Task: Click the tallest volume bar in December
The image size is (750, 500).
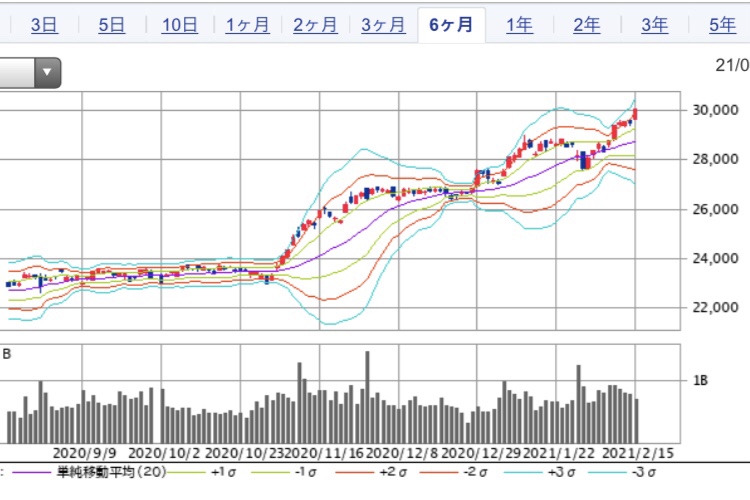Action: (x=367, y=397)
